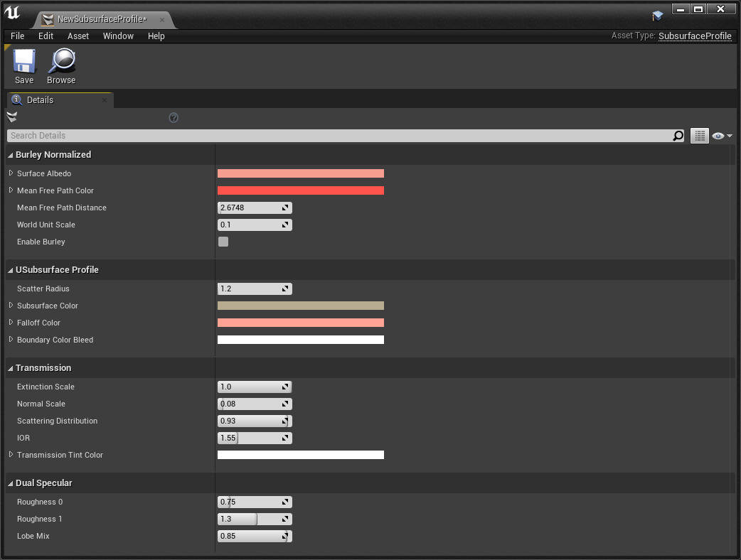Click the Lobe Mix value slider
This screenshot has height=560, width=741.
(255, 537)
